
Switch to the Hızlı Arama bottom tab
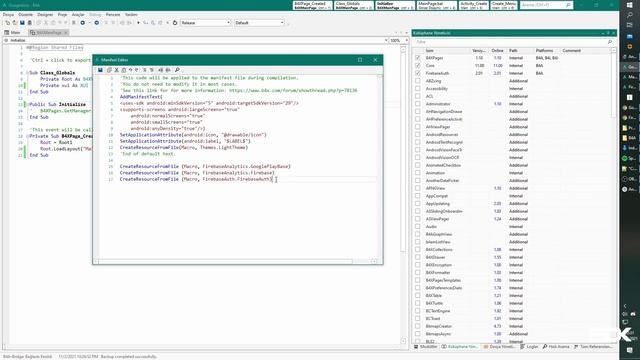[556, 347]
